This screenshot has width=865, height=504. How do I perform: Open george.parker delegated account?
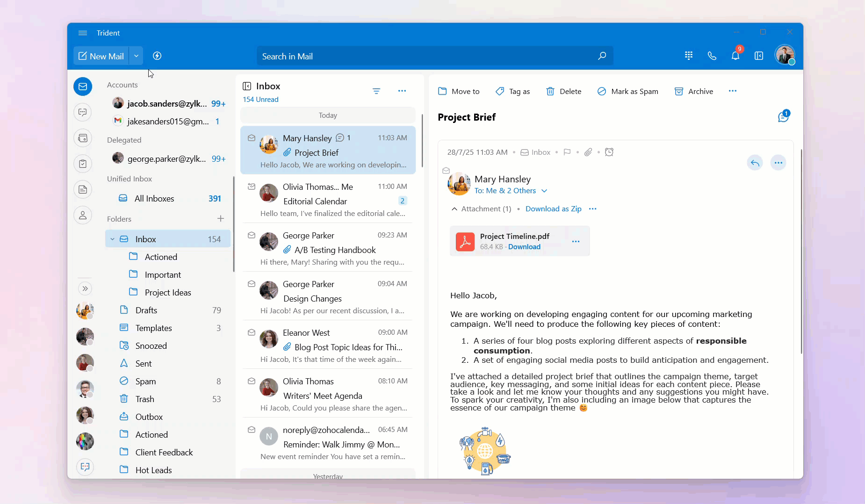tap(169, 158)
